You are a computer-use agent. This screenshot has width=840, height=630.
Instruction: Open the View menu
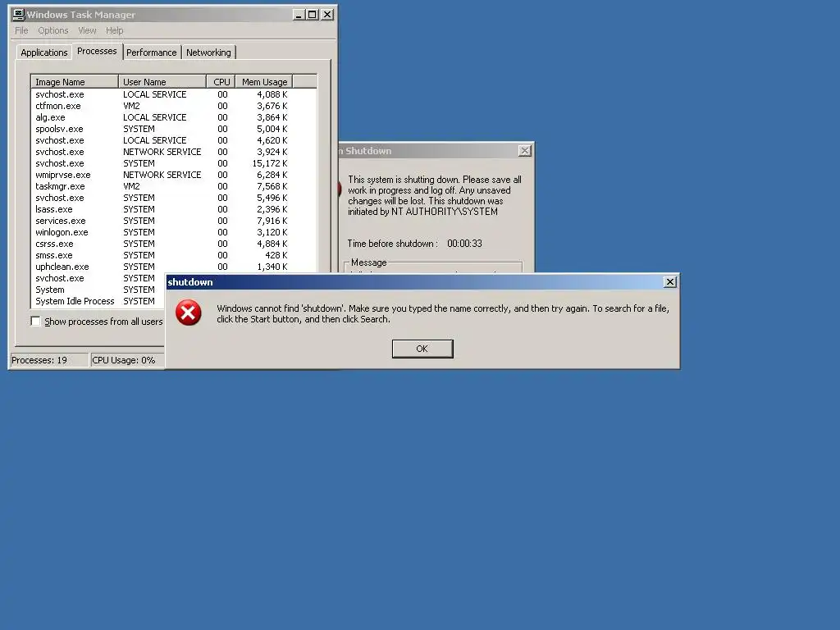coord(87,30)
